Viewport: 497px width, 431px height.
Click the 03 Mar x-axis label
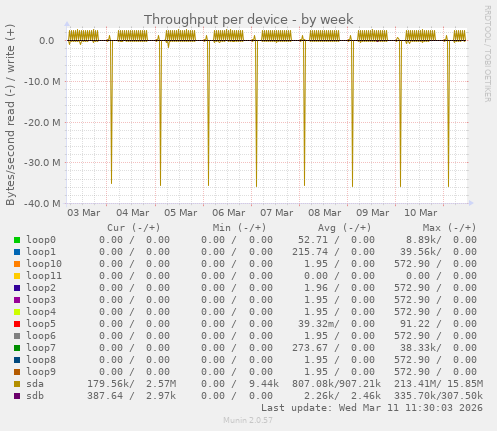[84, 213]
